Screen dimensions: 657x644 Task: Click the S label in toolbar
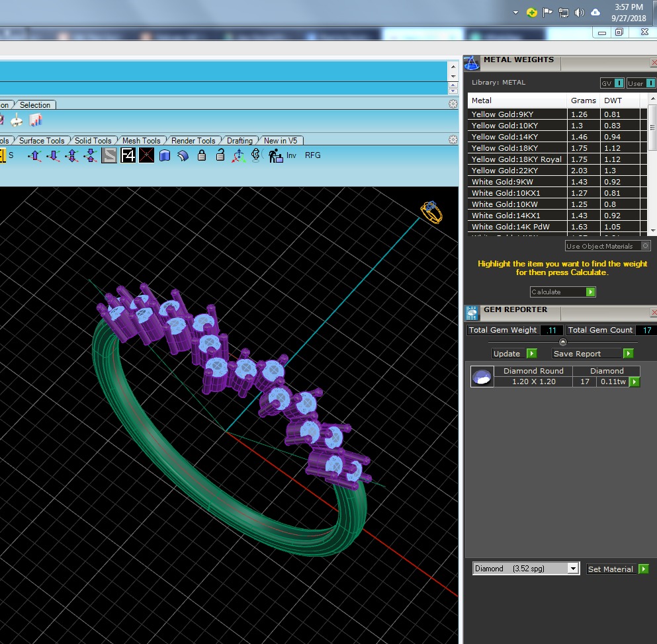point(11,155)
